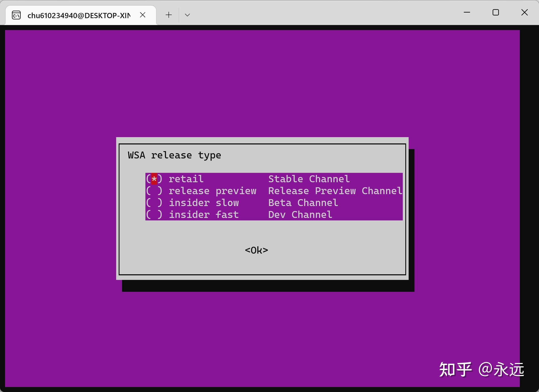Screen dimensions: 539x392
Task: Select the release preview radio option
Action: point(154,191)
